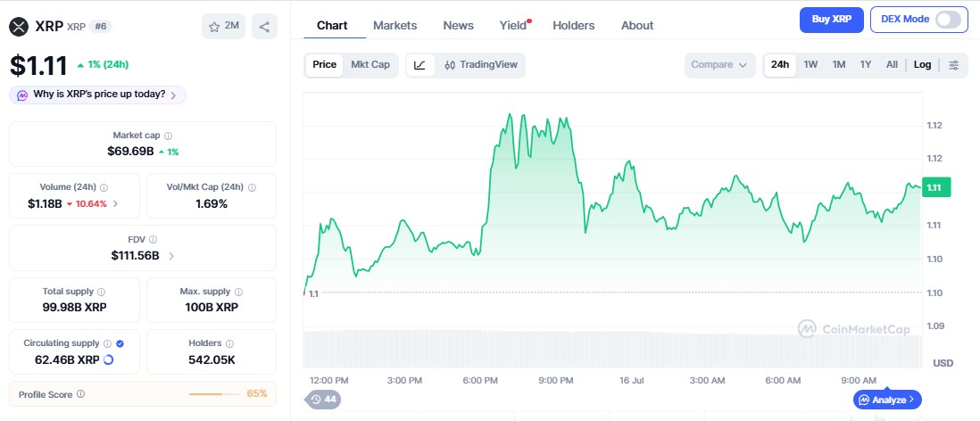Open the Yield tab
Image resolution: width=980 pixels, height=421 pixels.
point(513,26)
